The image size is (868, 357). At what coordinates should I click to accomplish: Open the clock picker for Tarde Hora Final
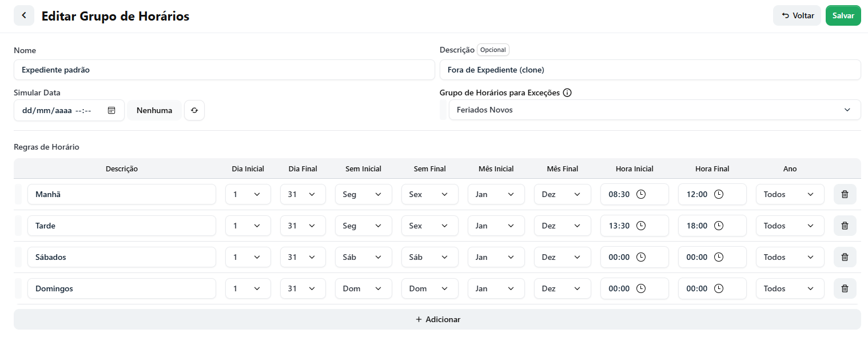coord(719,226)
